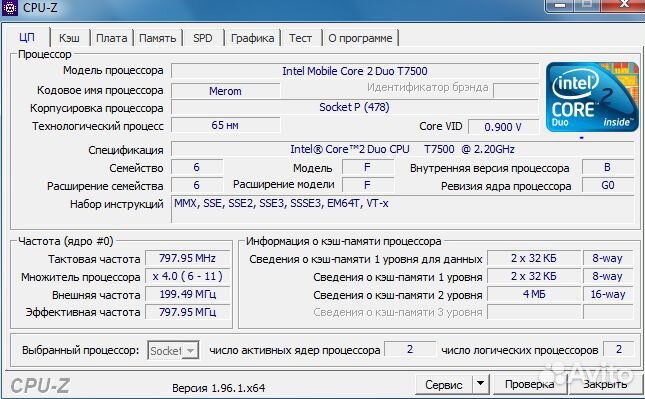Click the Ревизия ядра G0 value
This screenshot has height=399, width=645.
pyautogui.click(x=608, y=185)
